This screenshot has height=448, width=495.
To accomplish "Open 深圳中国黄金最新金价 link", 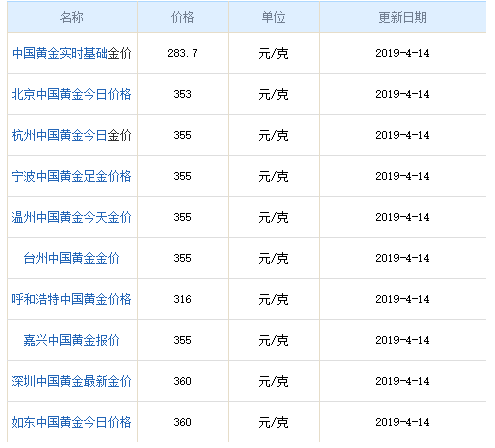I will tap(72, 381).
